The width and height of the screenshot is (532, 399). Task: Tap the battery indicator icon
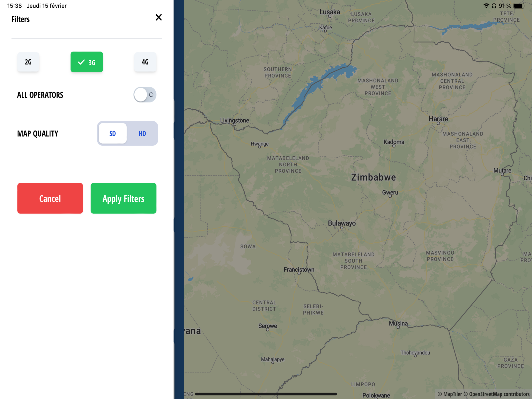[x=519, y=6]
